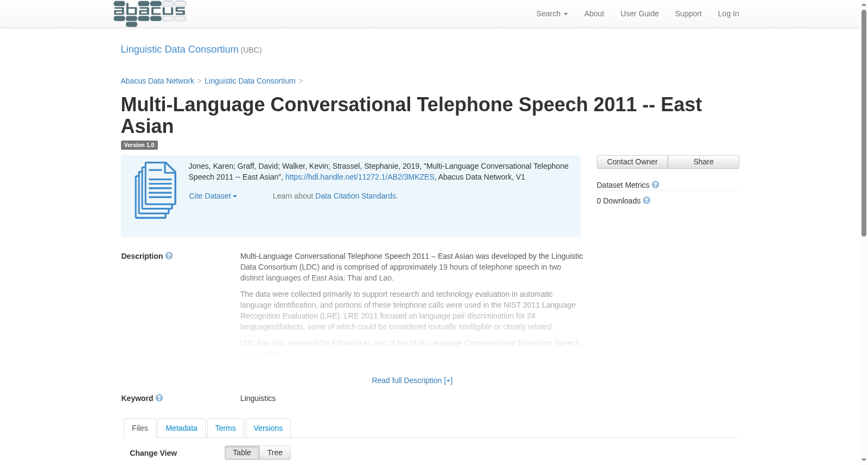
Task: Click the 0 Downloads text
Action: 618,201
